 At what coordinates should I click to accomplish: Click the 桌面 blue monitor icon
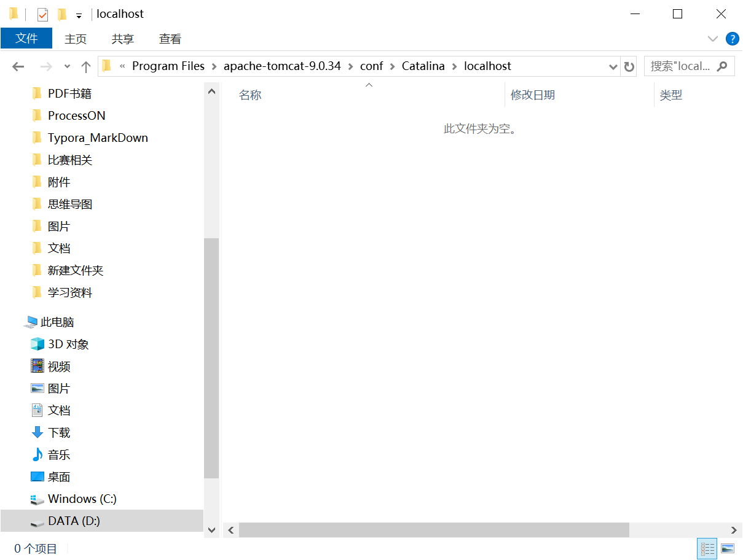pyautogui.click(x=37, y=476)
